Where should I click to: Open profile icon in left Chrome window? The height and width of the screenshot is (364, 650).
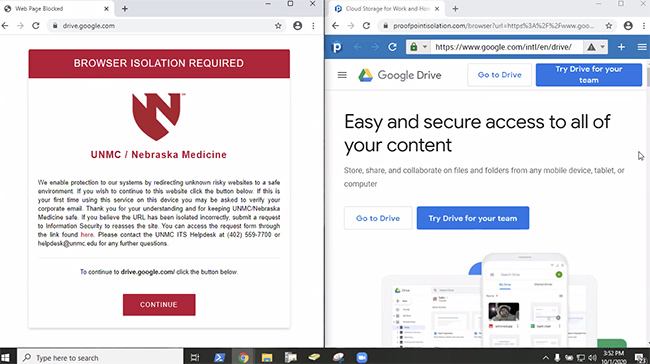[298, 26]
